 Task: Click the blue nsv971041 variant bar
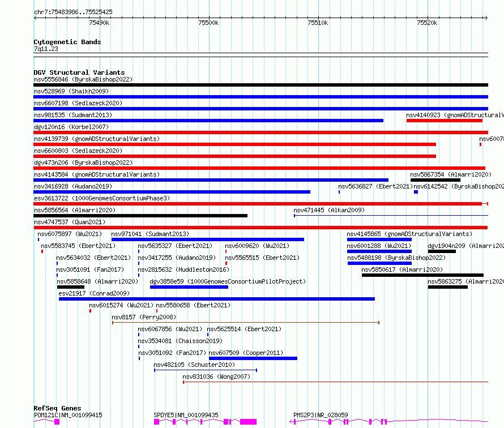click(x=208, y=239)
